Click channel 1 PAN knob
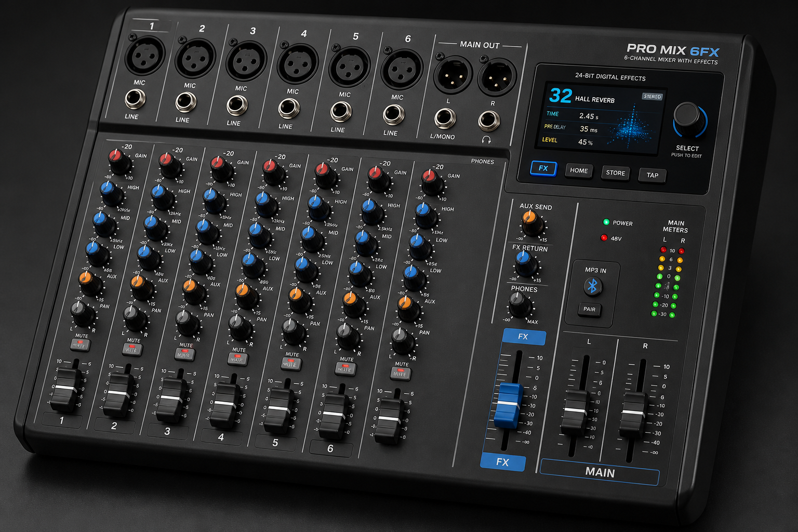This screenshot has height=532, width=798. click(82, 313)
